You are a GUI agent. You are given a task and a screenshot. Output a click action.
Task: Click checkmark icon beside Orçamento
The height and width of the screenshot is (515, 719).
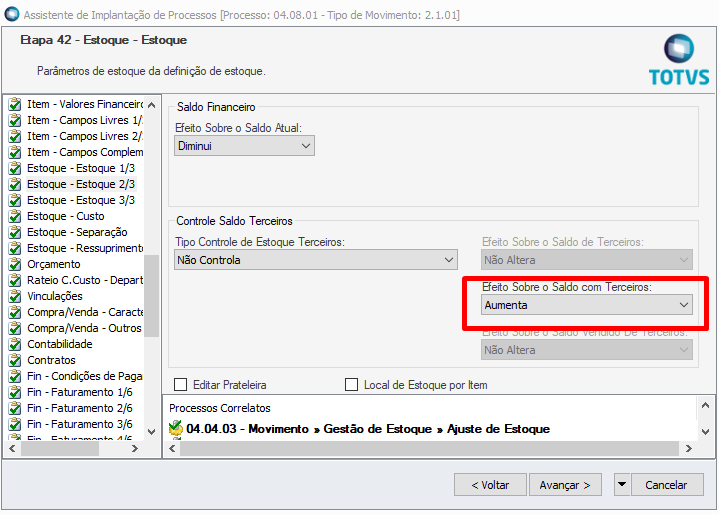tap(15, 265)
